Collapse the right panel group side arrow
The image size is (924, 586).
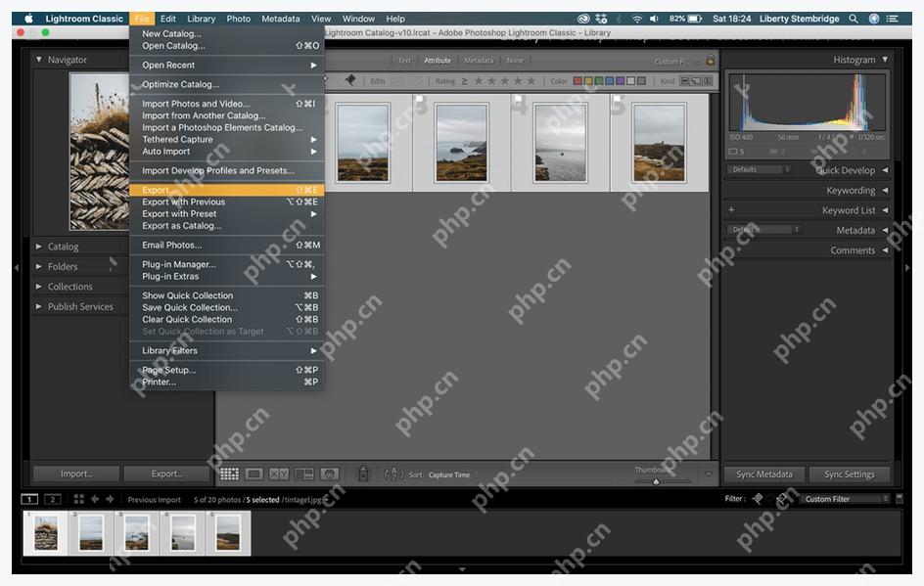click(x=907, y=267)
